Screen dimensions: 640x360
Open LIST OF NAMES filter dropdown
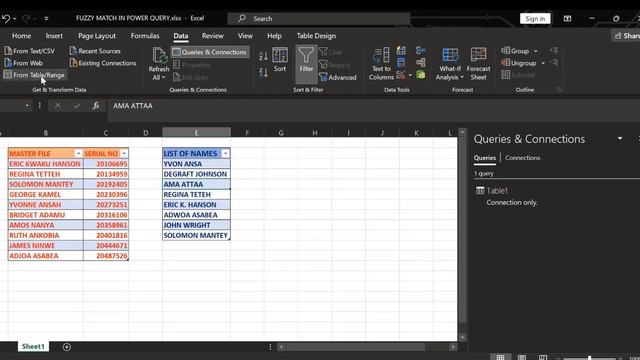coord(225,153)
